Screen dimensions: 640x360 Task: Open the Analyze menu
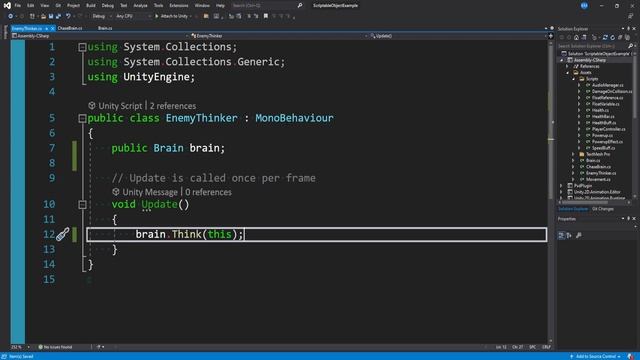pos(140,6)
